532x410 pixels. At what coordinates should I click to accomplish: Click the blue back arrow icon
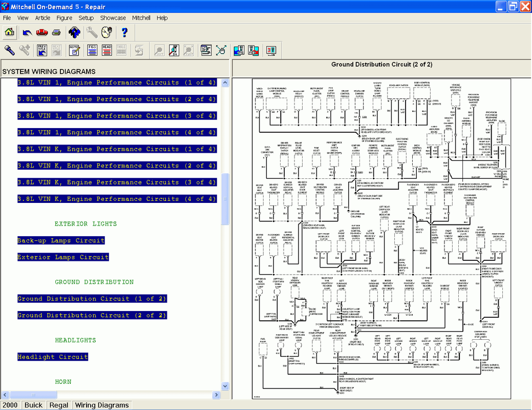point(27,32)
